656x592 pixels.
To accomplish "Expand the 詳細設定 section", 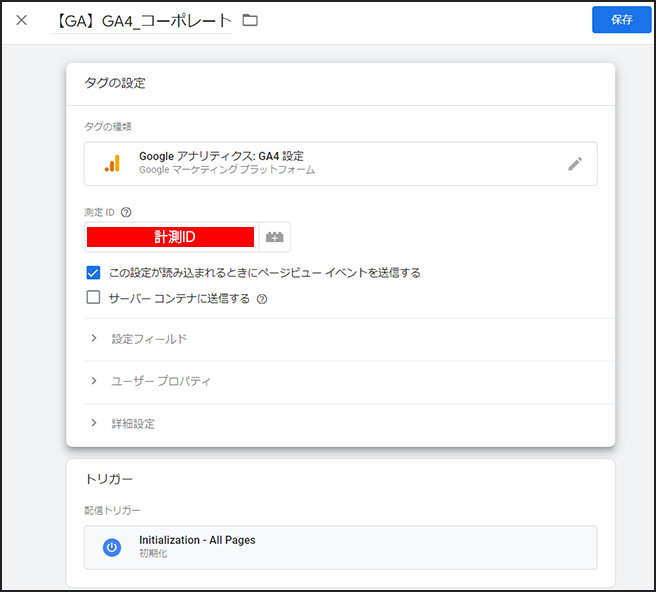I will click(x=349, y=423).
